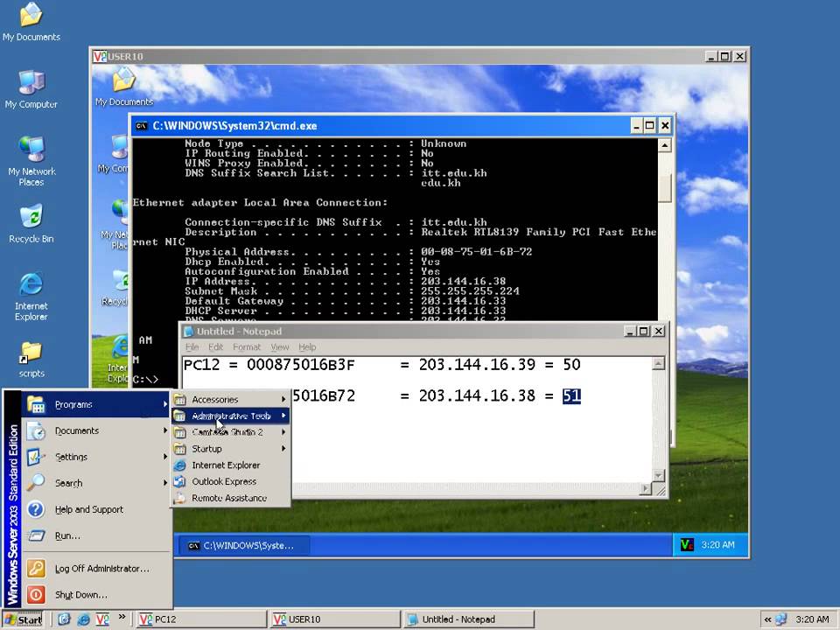
Task: Click the Log Off key icon
Action: pos(36,568)
